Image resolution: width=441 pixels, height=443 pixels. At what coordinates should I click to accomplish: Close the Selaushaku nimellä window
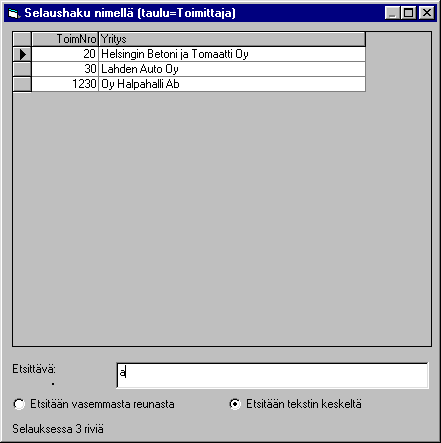[426, 13]
